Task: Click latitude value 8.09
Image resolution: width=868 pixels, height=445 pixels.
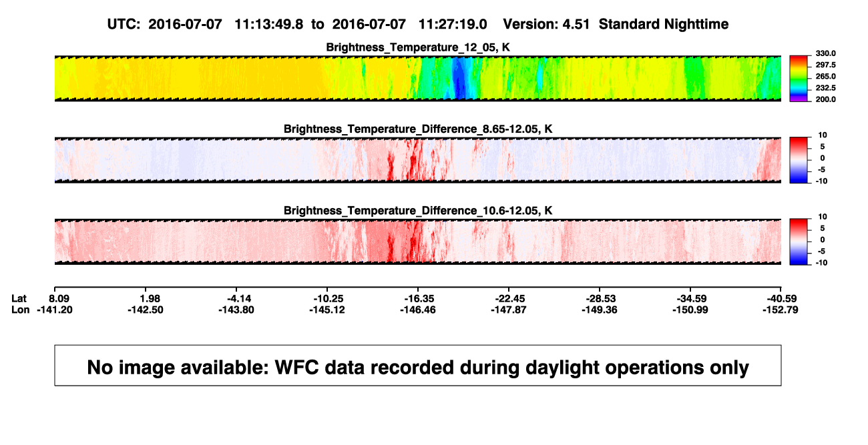Action: (x=59, y=298)
